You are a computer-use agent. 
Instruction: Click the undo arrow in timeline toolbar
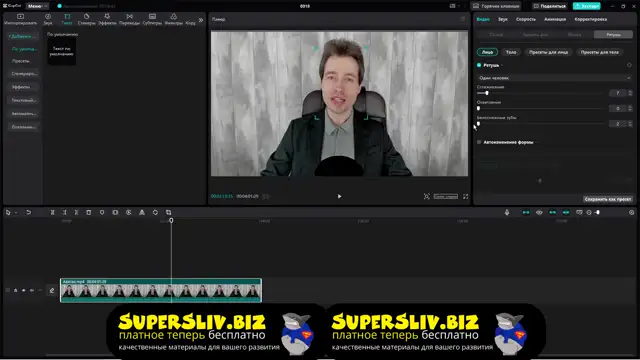[x=29, y=213]
